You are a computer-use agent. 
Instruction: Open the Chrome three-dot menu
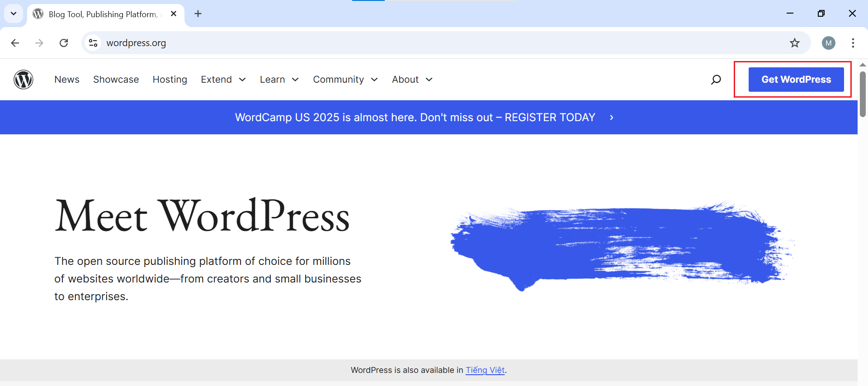[853, 43]
